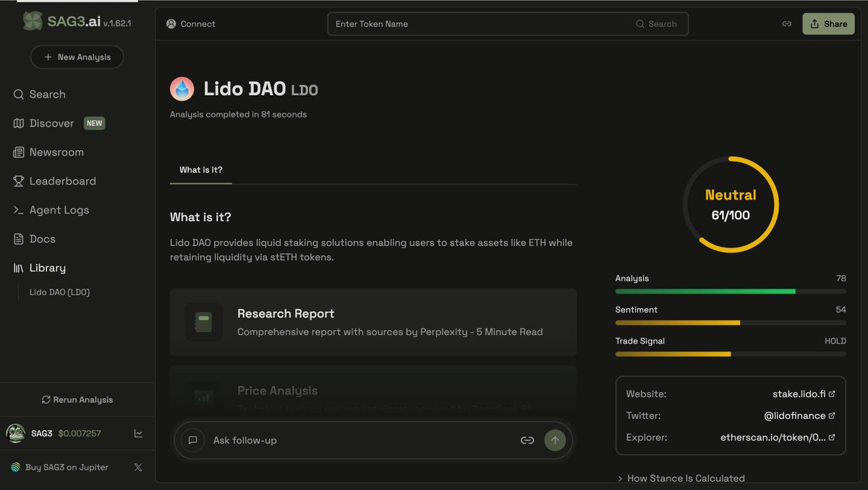Image resolution: width=868 pixels, height=490 pixels.
Task: Select Lido DAO (LDO) in Library
Action: 59,292
